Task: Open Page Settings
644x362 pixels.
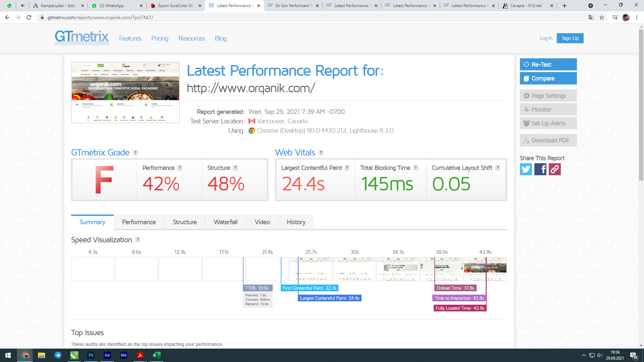Action: tap(548, 96)
